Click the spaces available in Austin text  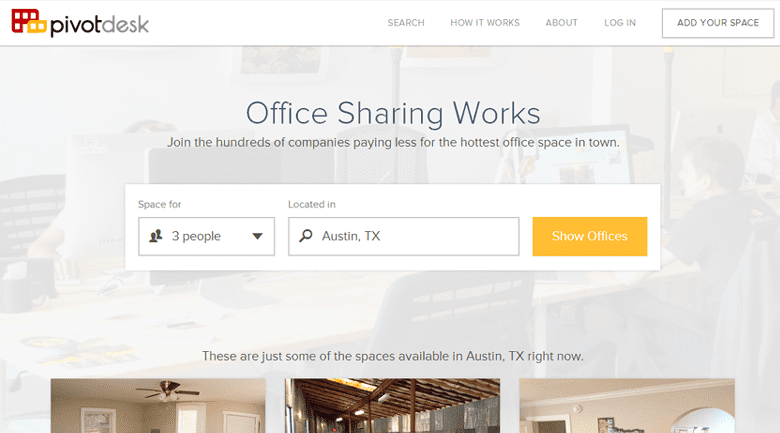point(392,356)
